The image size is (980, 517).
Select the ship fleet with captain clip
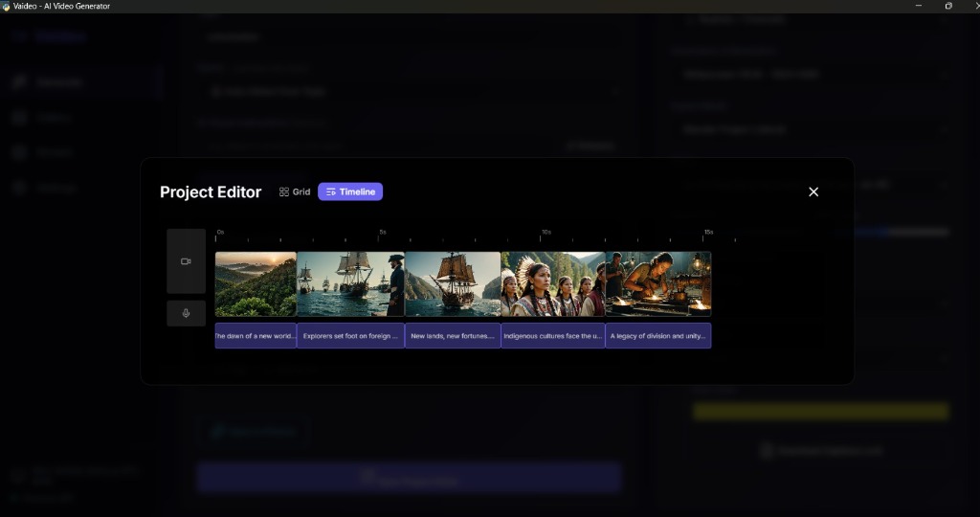pos(350,283)
